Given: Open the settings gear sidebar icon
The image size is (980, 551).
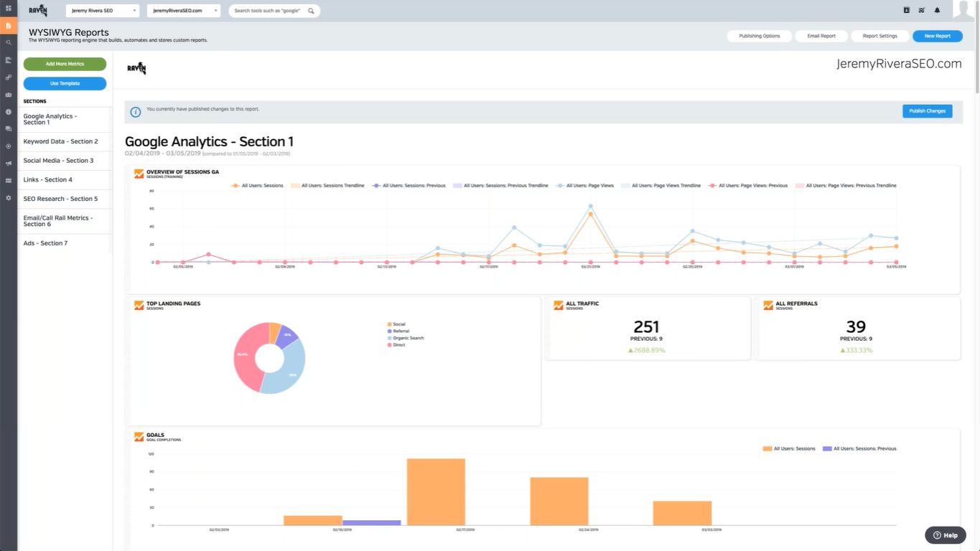Looking at the screenshot, I should [x=9, y=197].
